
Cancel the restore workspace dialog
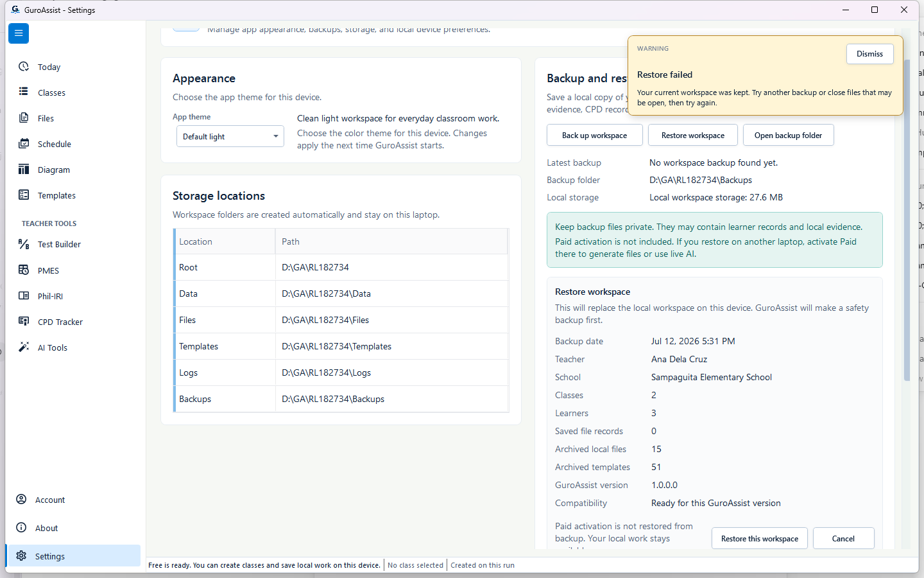tap(843, 539)
